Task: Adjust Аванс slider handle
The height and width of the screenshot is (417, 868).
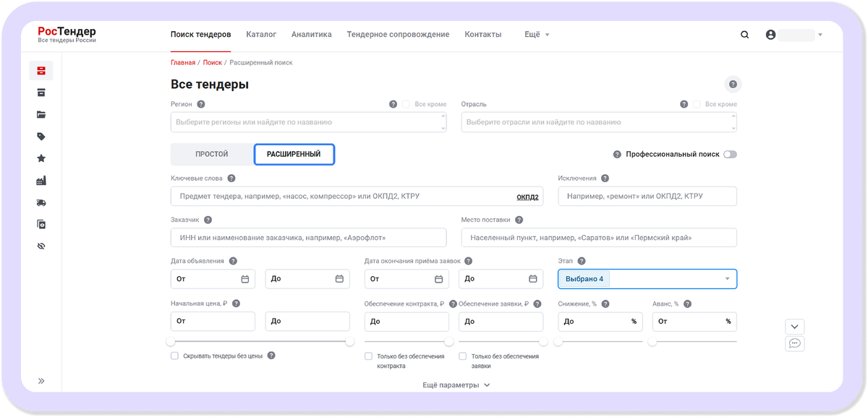Action: (x=652, y=341)
